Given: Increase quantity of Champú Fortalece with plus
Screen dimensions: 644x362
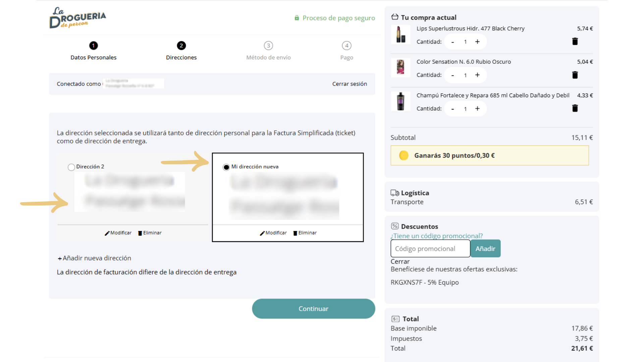Looking at the screenshot, I should [x=477, y=109].
